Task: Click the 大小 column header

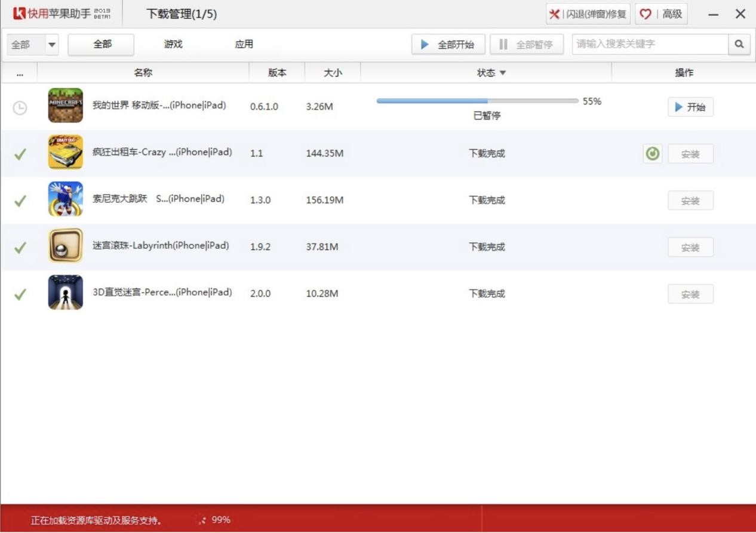Action: (333, 73)
